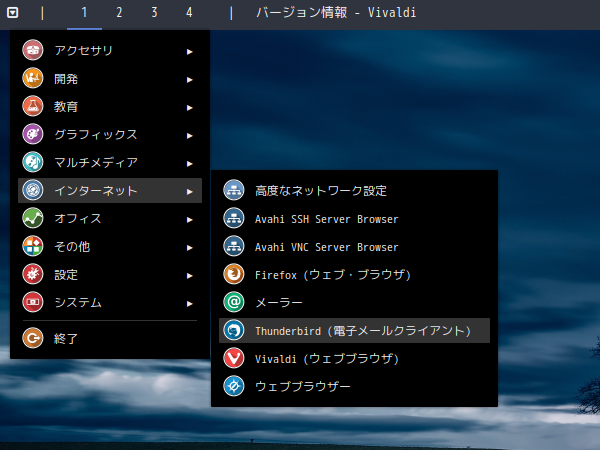Image resolution: width=600 pixels, height=450 pixels.
Task: Launch Firefox (ウェブ・ブラウザ)
Action: pyautogui.click(x=354, y=274)
